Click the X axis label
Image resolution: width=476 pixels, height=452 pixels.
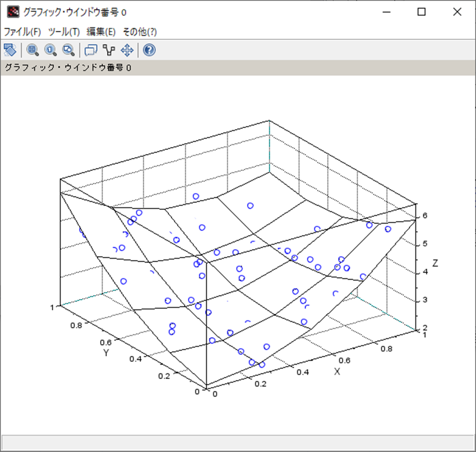[x=337, y=371]
